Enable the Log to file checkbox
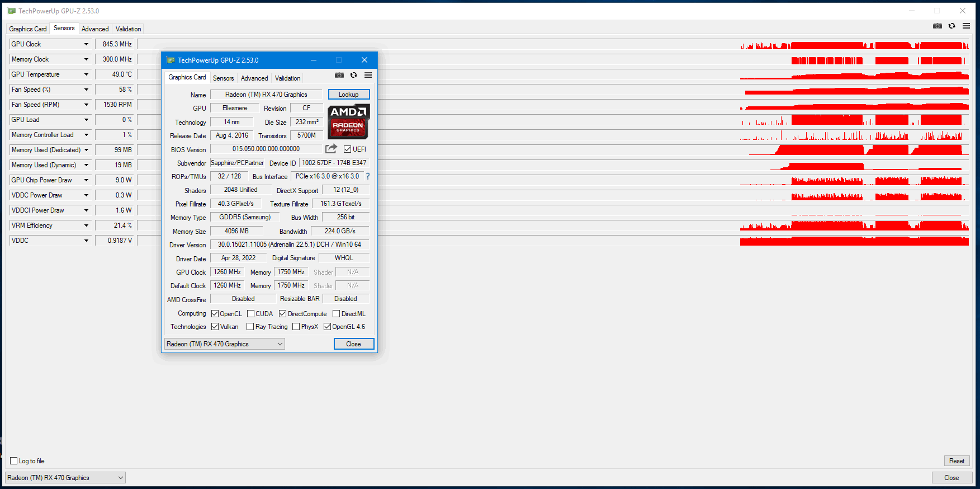The height and width of the screenshot is (489, 980). point(14,461)
